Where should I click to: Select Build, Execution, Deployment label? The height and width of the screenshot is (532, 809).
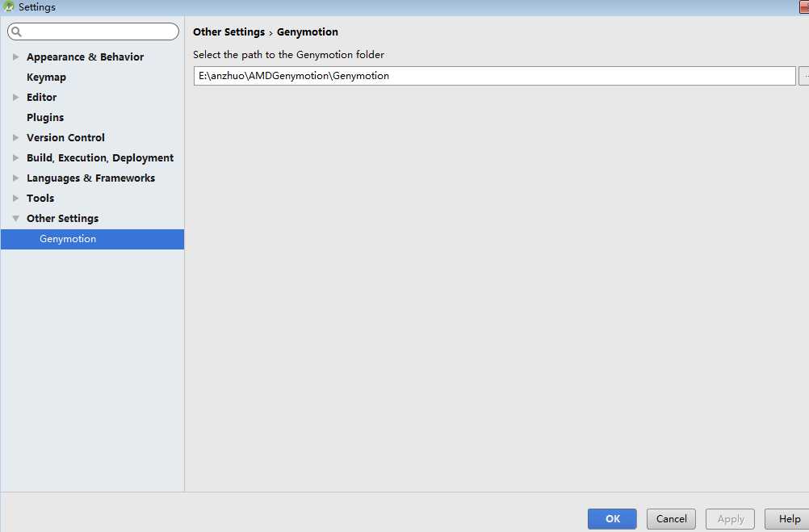pos(100,157)
